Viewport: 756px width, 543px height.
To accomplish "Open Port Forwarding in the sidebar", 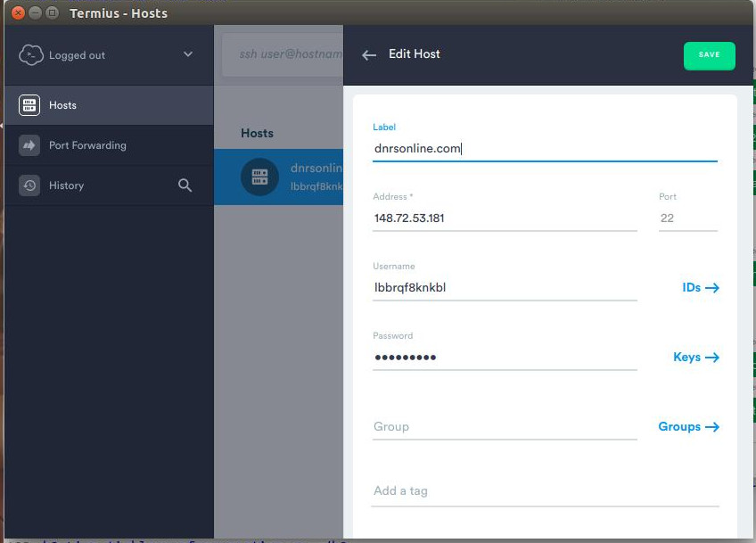I will (109, 145).
